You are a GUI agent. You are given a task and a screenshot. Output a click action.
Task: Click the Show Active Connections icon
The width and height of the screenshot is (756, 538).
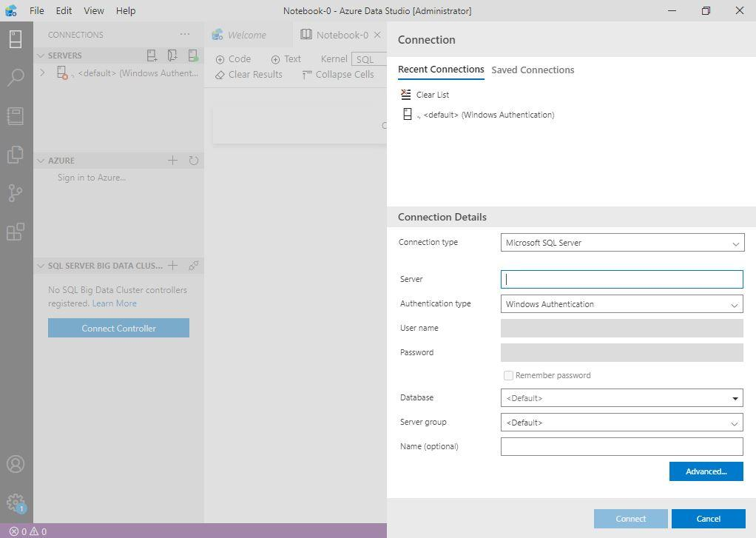[193, 56]
